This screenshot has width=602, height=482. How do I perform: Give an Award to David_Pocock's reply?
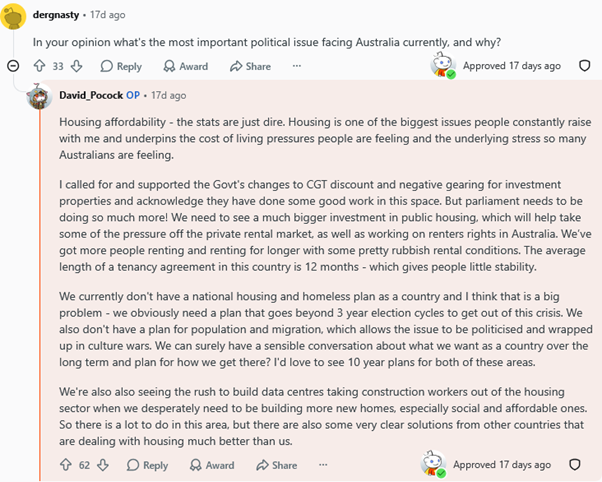point(212,465)
